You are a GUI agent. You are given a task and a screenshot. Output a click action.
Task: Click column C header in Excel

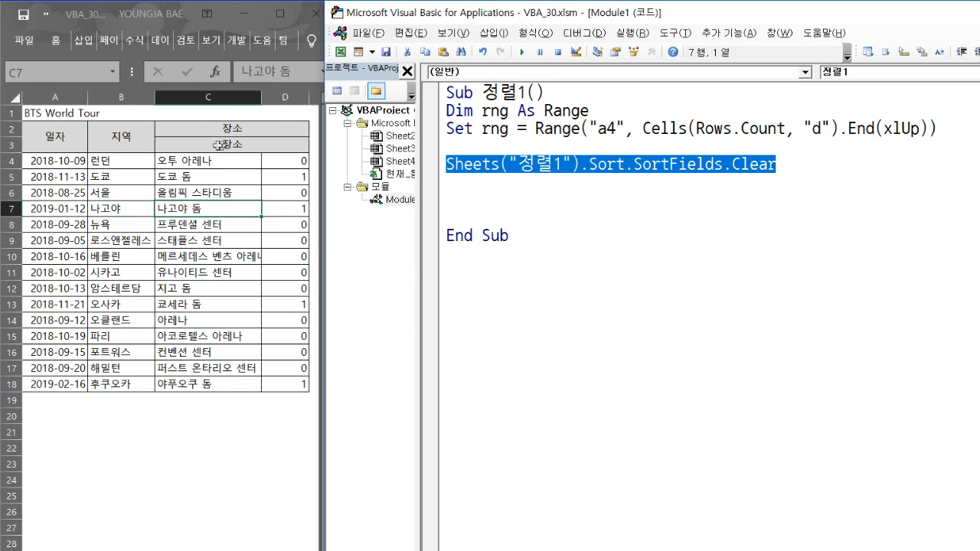[x=207, y=97]
